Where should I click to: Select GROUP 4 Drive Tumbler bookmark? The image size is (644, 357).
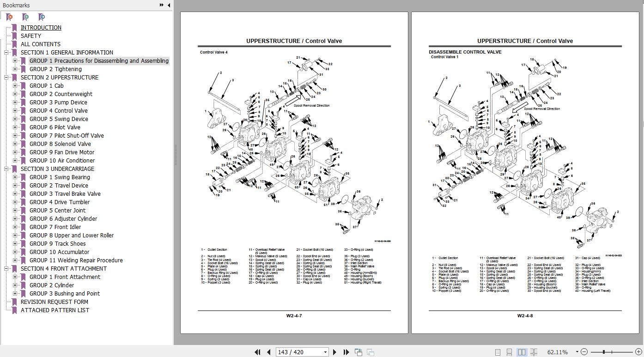(60, 202)
